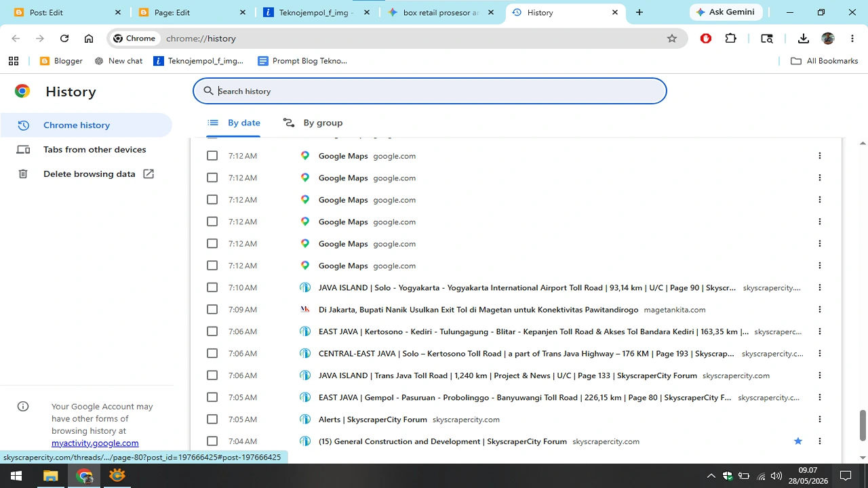Select the checkbox for Trans Java Toll Road entry
This screenshot has height=488, width=868.
(x=212, y=375)
